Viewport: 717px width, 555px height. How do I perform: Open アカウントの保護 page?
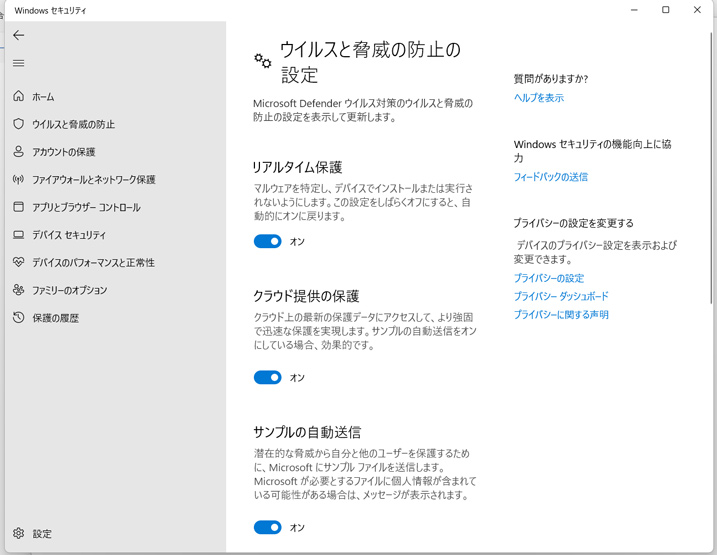[x=64, y=152]
